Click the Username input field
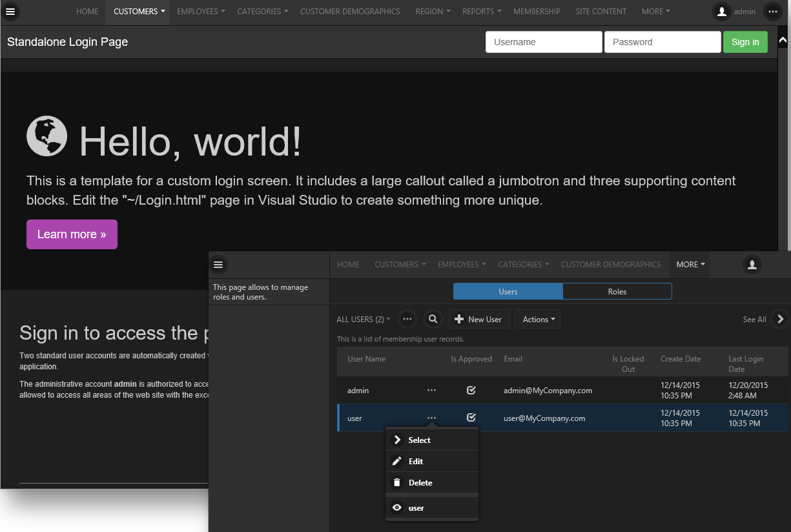 tap(544, 41)
